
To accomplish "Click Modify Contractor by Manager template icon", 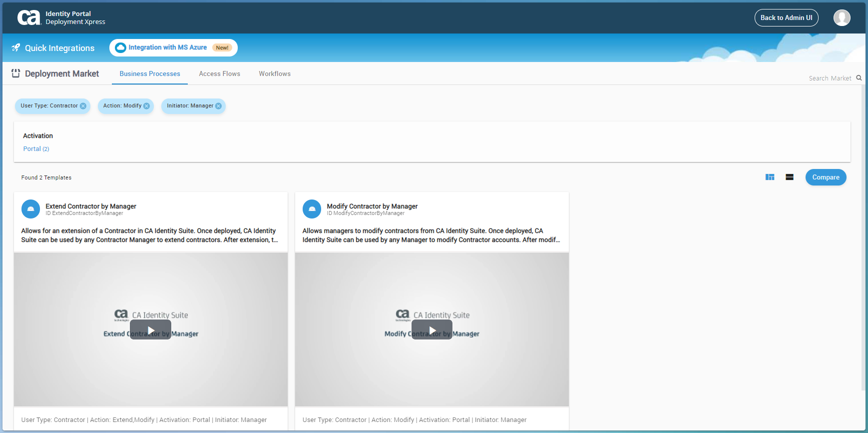I will pos(312,209).
